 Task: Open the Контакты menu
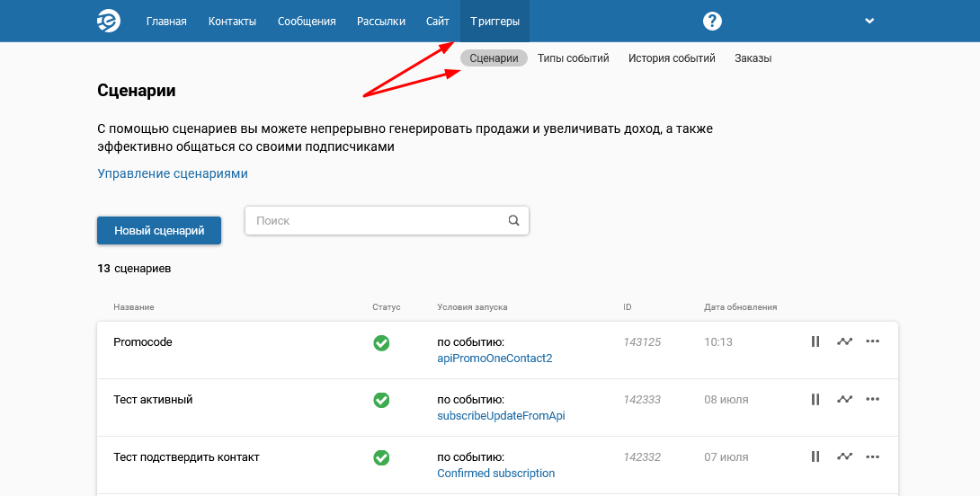click(x=232, y=22)
